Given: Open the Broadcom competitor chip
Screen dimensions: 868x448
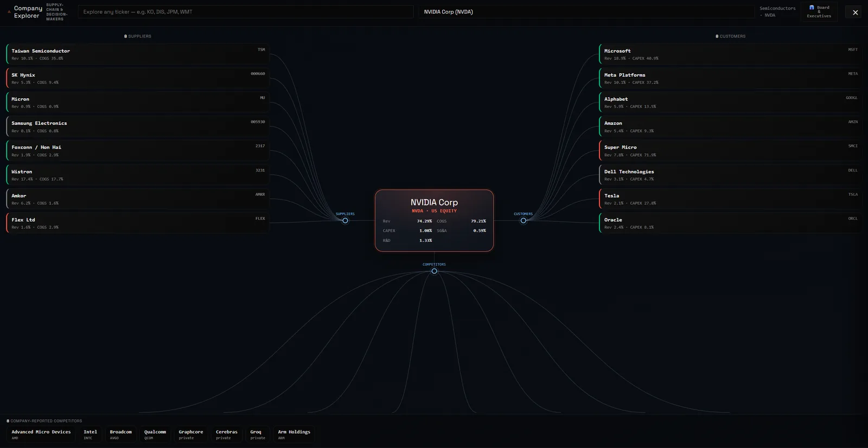Looking at the screenshot, I should pos(121,434).
